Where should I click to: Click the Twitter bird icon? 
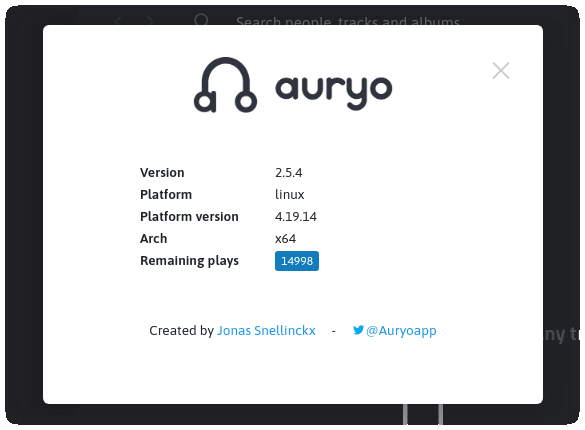pos(358,330)
